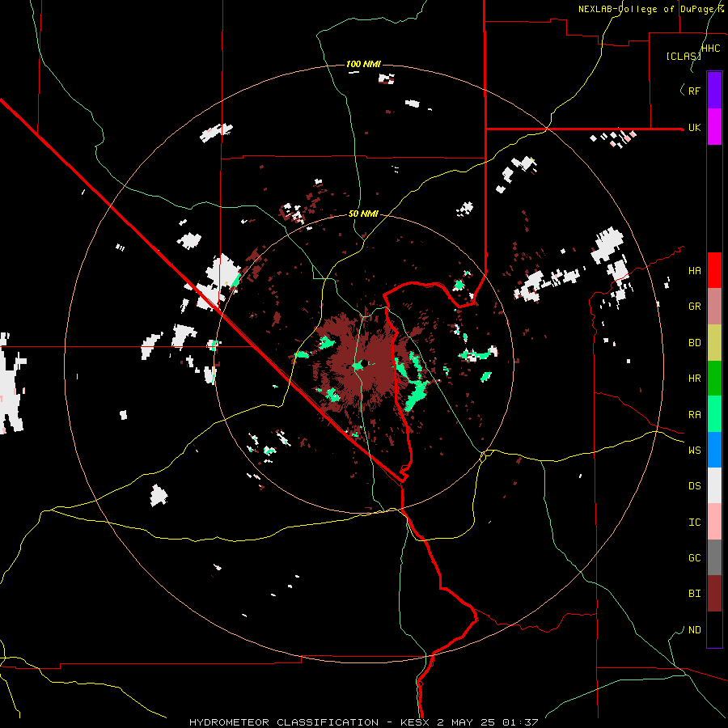Click the RA legend label
The width and height of the screenshot is (728, 728).
click(x=694, y=415)
